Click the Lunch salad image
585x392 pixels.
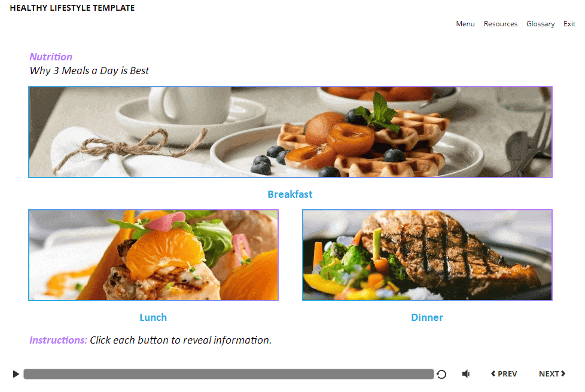pos(153,255)
